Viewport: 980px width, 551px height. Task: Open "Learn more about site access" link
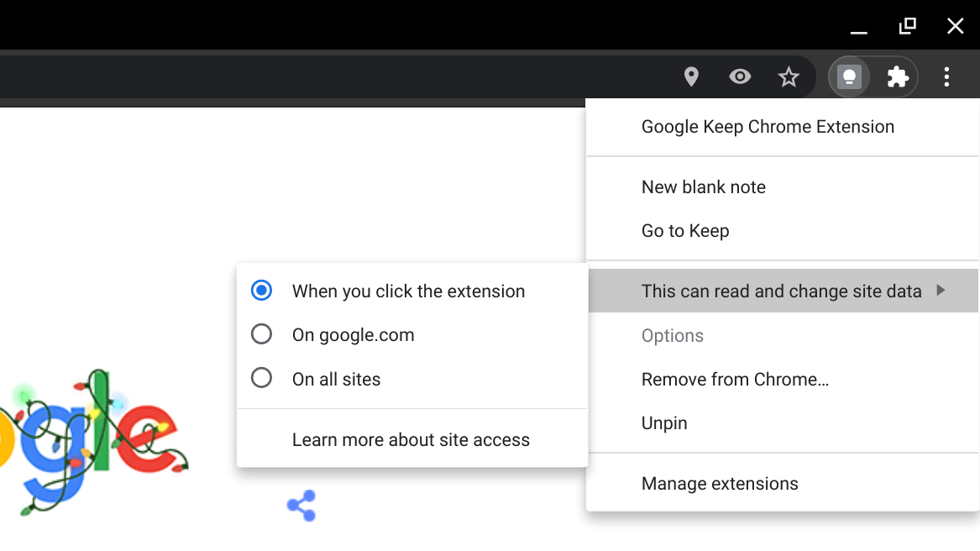pyautogui.click(x=412, y=439)
